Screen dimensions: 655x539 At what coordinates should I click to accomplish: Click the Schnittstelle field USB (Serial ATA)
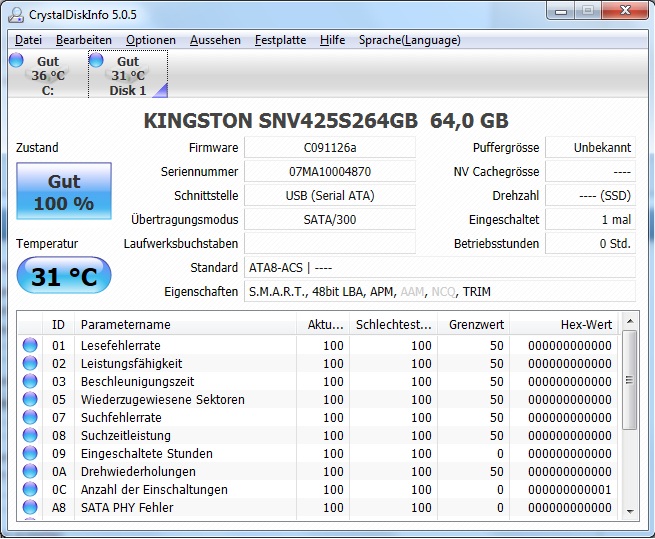[x=330, y=196]
